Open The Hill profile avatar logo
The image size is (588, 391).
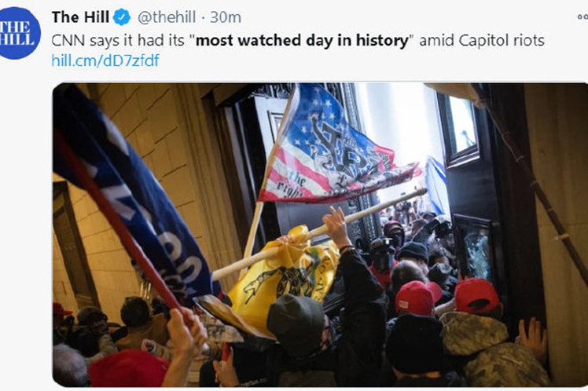(x=19, y=33)
